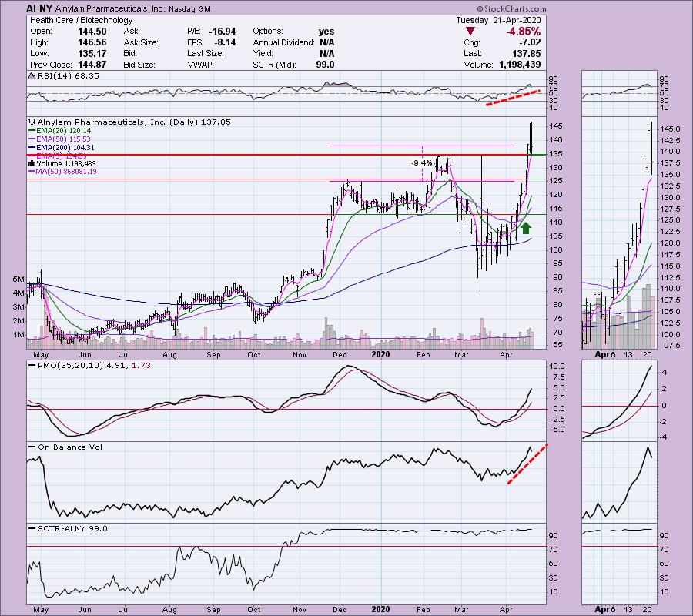This screenshot has width=693, height=616.
Task: Click the EPS value -8.14
Action: (x=225, y=42)
